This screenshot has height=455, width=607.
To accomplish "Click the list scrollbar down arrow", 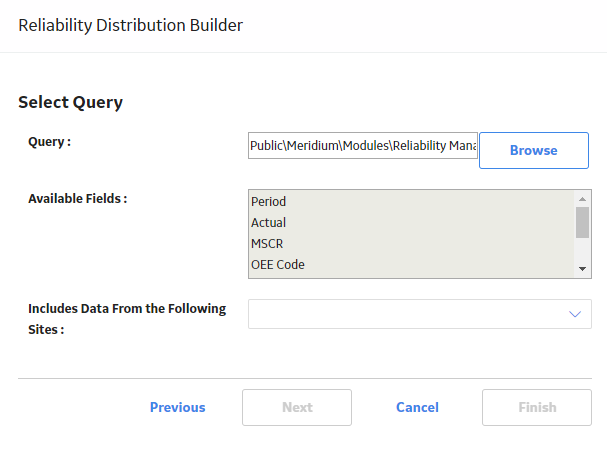I will [x=582, y=269].
